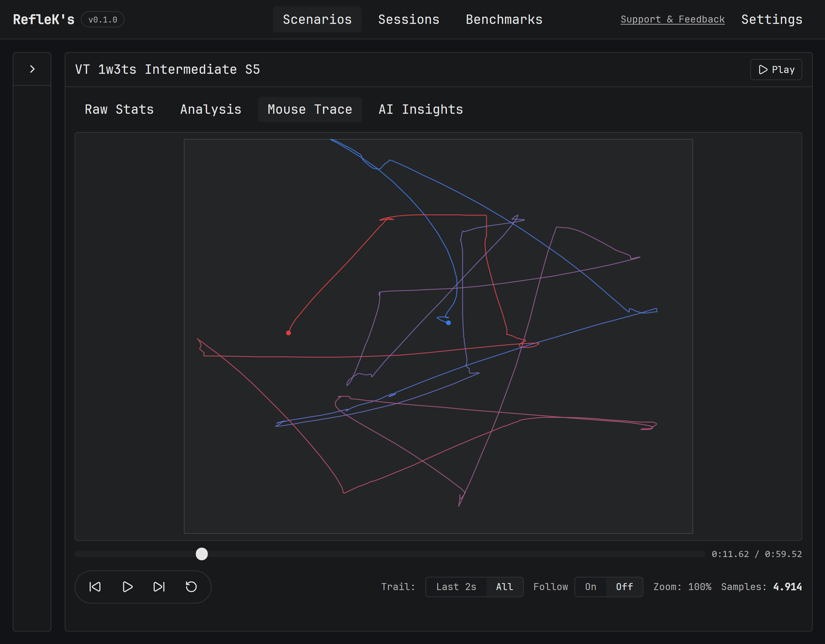Select the skip-to-start playback icon
Viewport: 825px width, 644px height.
tap(96, 587)
